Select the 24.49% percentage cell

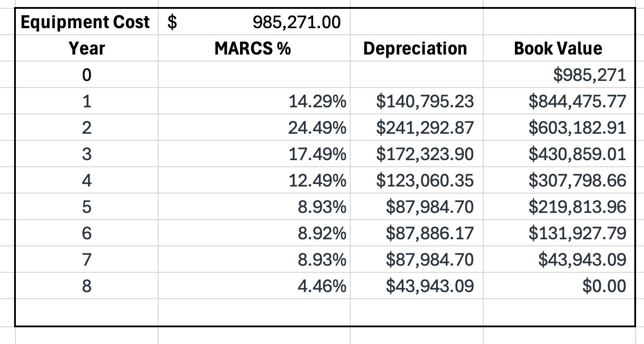point(317,128)
